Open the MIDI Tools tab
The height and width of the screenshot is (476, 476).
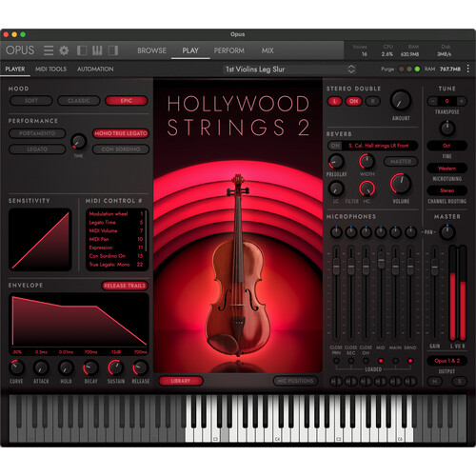point(50,69)
